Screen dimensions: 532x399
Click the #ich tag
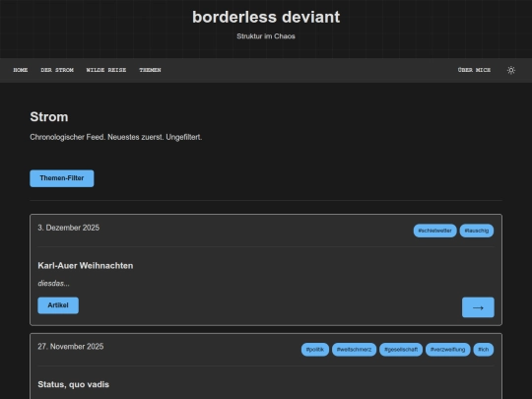coord(484,350)
